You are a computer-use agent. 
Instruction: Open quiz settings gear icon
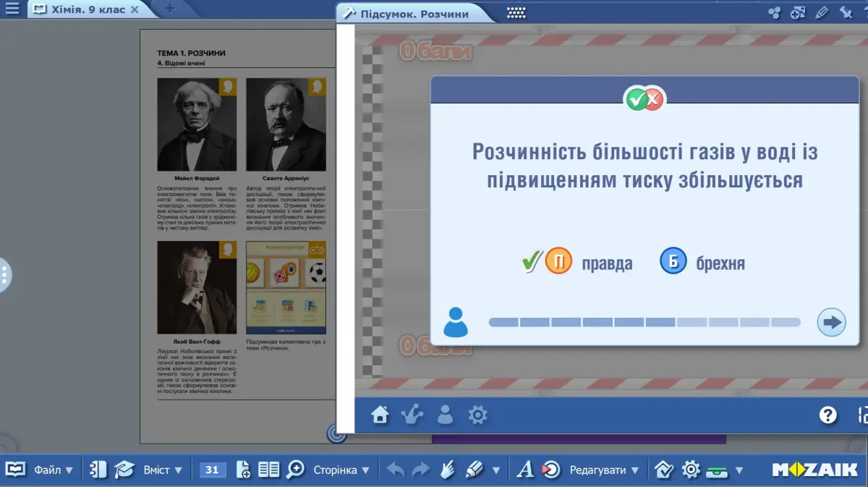pos(477,415)
